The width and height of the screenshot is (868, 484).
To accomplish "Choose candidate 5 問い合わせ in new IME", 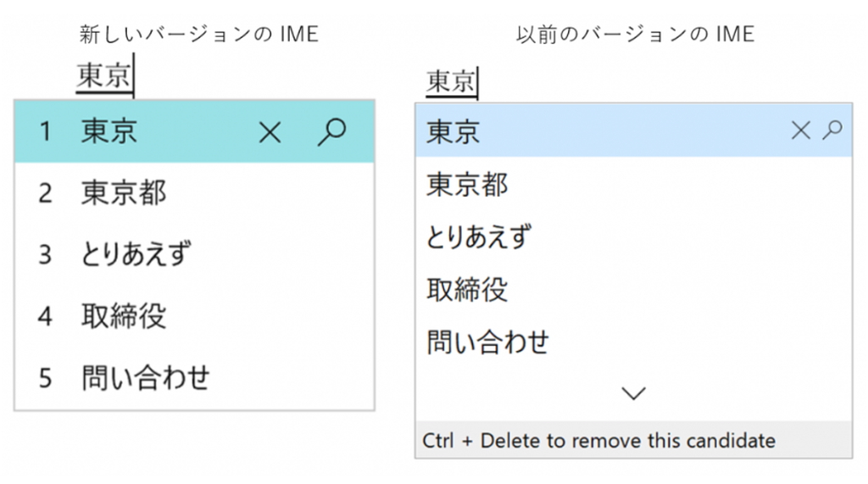I will (194, 378).
